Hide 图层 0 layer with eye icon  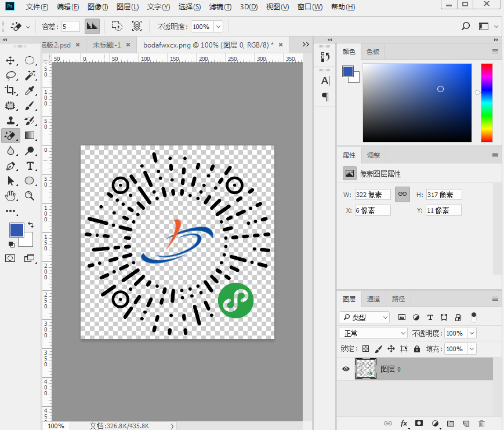tap(346, 369)
